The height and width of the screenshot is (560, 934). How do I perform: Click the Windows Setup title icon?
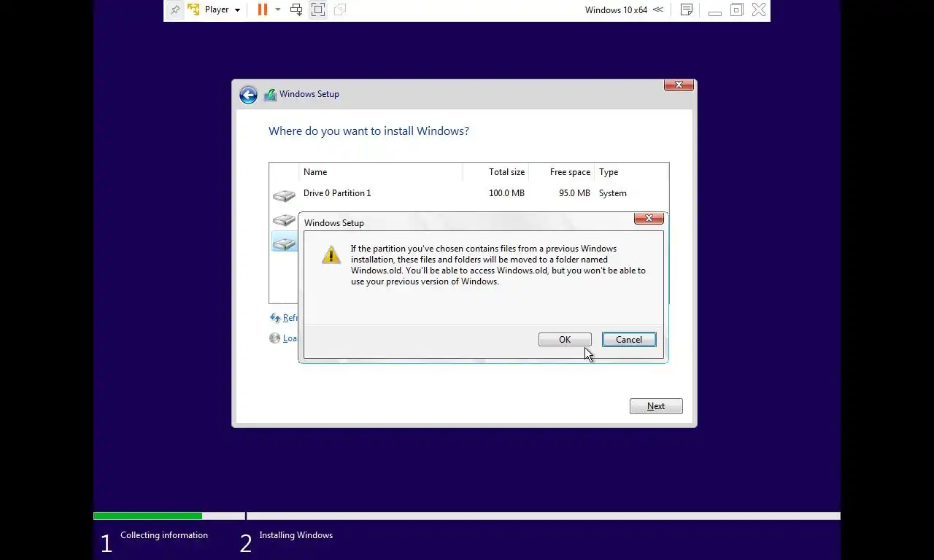click(x=270, y=95)
